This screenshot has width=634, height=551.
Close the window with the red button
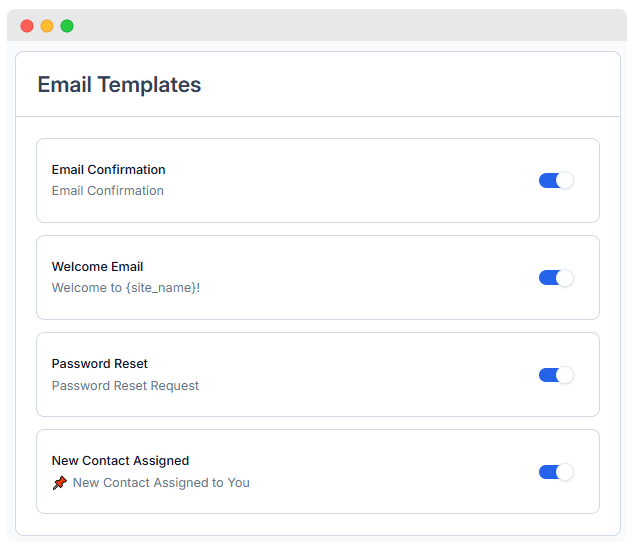pyautogui.click(x=27, y=26)
